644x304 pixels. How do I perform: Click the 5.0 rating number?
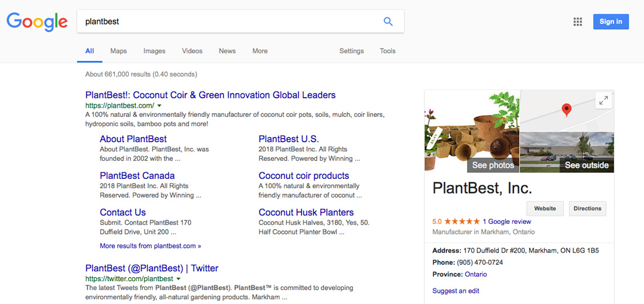pos(437,222)
